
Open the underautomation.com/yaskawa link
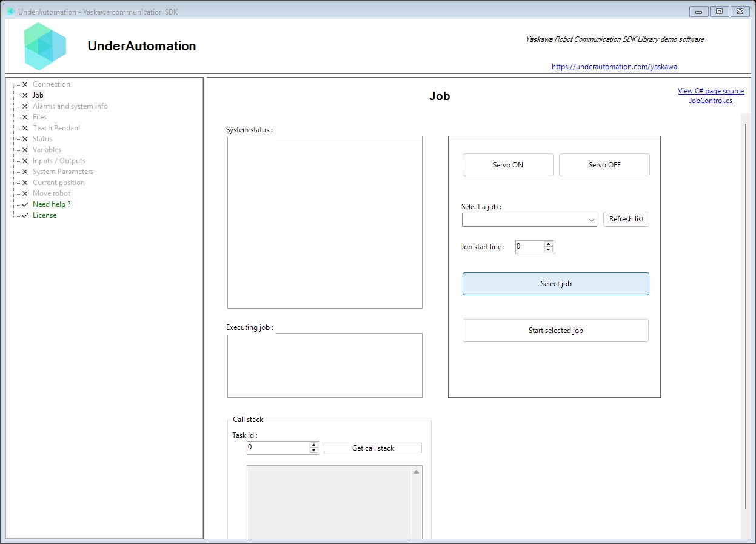click(x=614, y=67)
